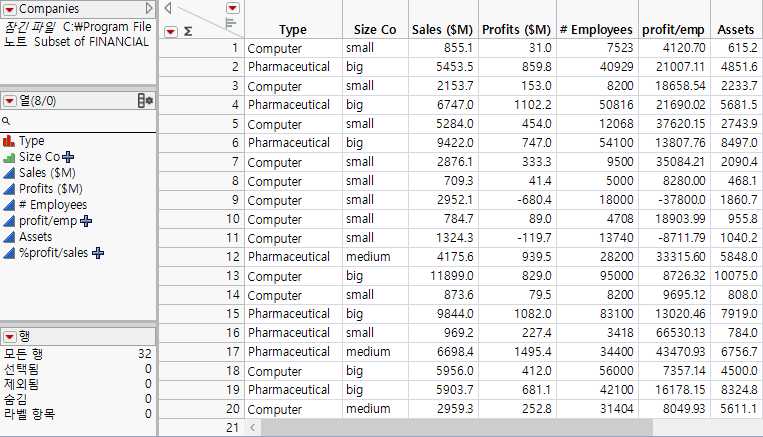Select Assets in the columns list
763x437 pixels.
(36, 237)
